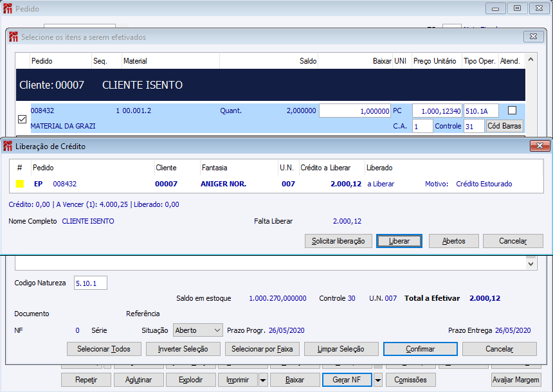Click the scroll down arrow below items list
Viewport: 553px width, 392px height.
click(x=530, y=263)
